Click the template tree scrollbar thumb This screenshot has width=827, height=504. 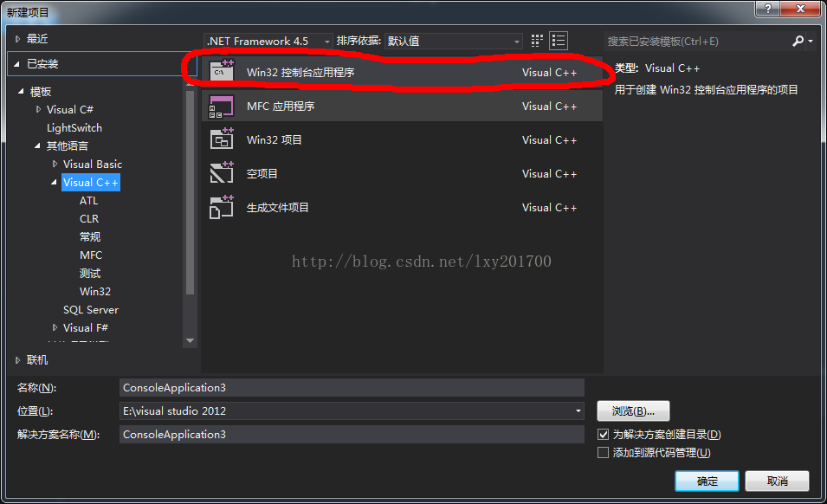click(x=190, y=192)
